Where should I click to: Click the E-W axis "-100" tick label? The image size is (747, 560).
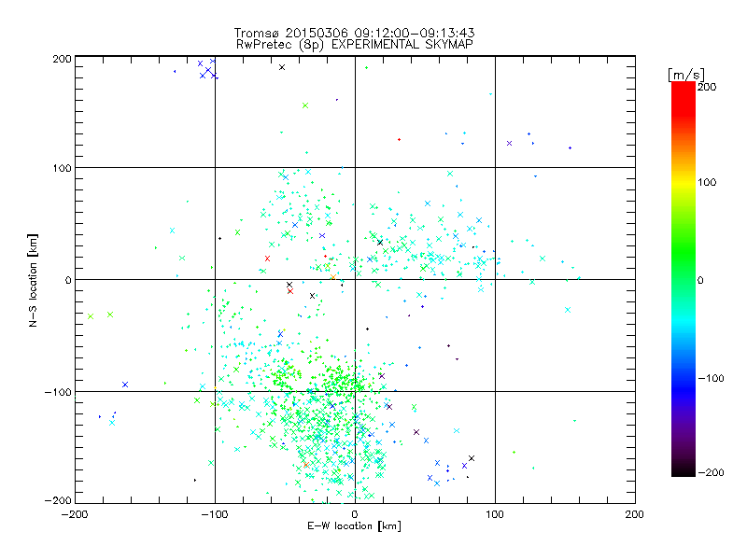click(215, 514)
